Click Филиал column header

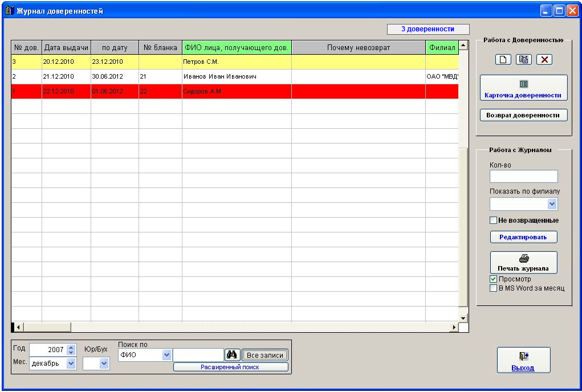pos(442,47)
